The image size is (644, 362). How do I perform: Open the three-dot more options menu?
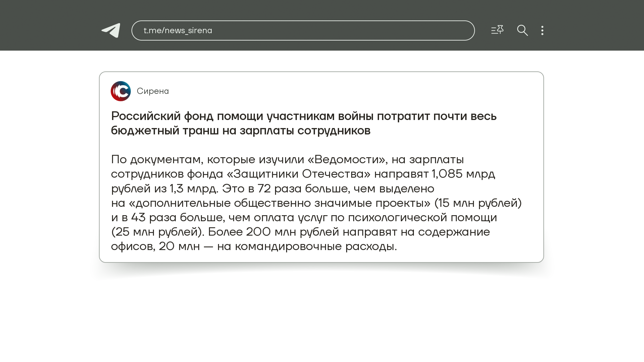(542, 31)
